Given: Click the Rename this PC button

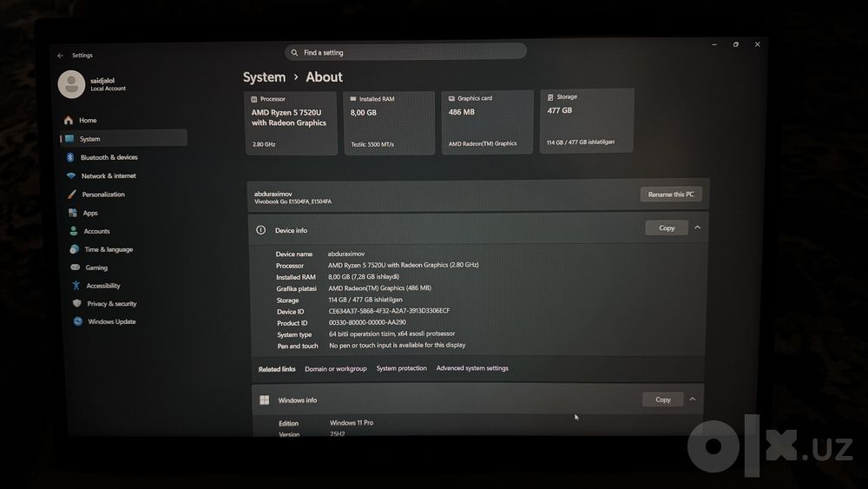Looking at the screenshot, I should tap(671, 195).
